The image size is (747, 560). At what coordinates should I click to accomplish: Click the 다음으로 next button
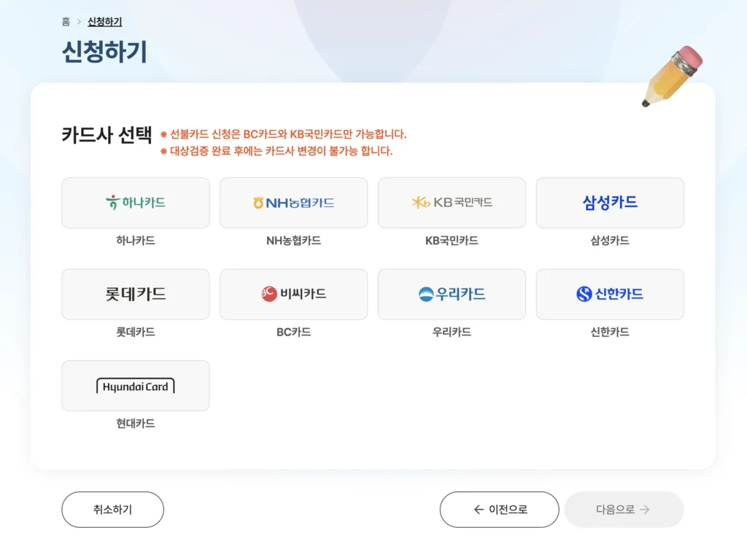click(x=624, y=510)
